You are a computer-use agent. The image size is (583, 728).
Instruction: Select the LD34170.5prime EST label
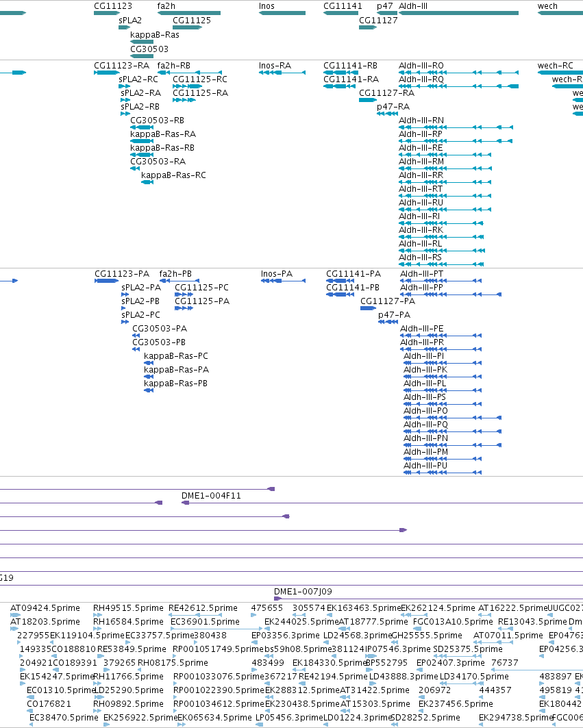click(474, 677)
